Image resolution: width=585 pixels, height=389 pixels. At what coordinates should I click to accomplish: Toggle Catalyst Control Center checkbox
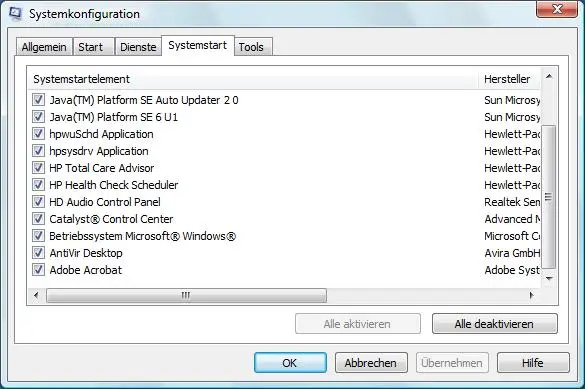click(38, 219)
